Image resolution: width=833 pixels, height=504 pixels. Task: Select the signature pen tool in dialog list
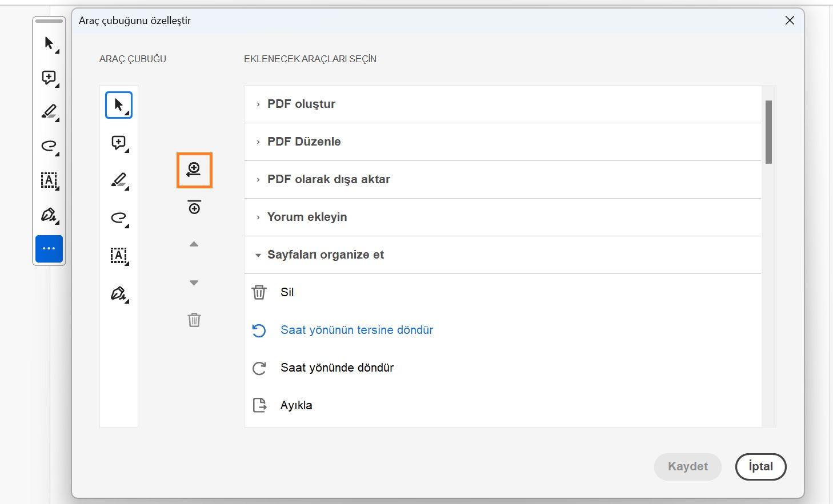(119, 294)
